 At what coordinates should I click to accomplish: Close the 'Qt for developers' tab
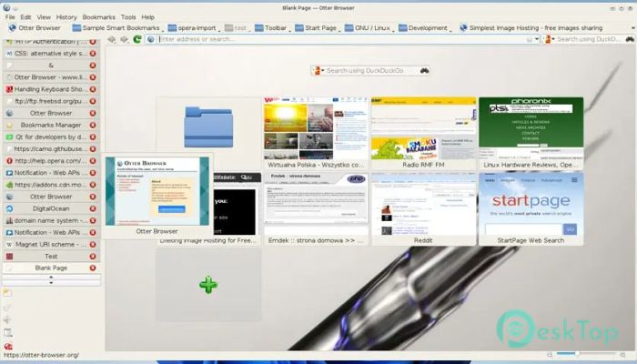click(x=93, y=137)
